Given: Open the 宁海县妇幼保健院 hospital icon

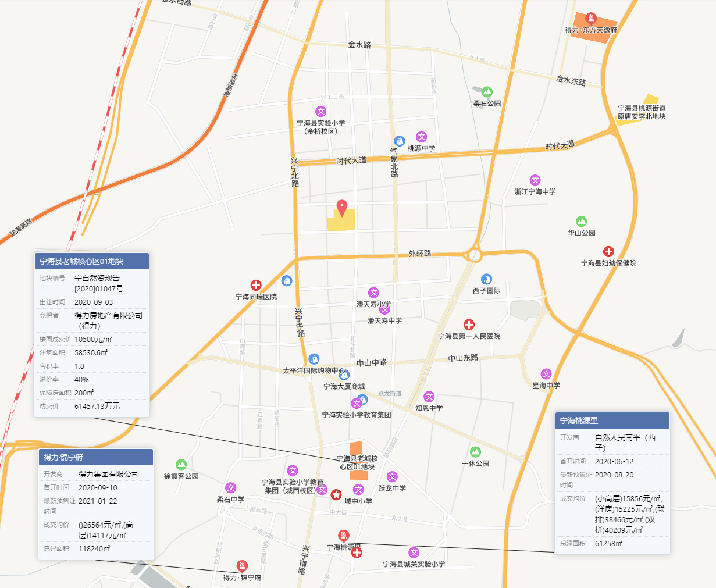Looking at the screenshot, I should pyautogui.click(x=608, y=251).
